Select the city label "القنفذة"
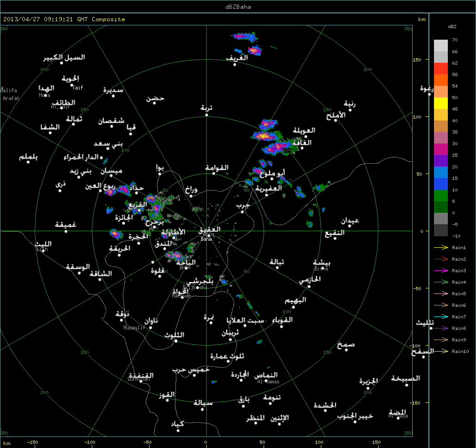This screenshot has height=448, width=476. pos(141,376)
